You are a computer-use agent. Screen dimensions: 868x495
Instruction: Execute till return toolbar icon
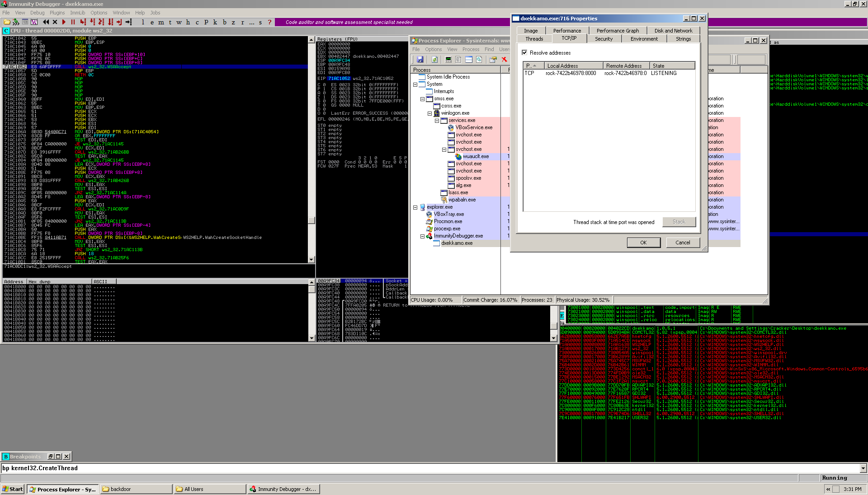click(x=119, y=22)
